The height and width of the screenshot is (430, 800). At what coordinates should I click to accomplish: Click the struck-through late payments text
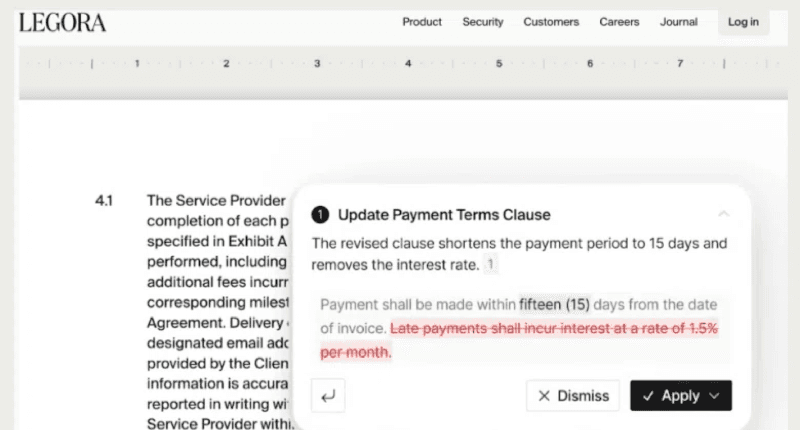[553, 328]
